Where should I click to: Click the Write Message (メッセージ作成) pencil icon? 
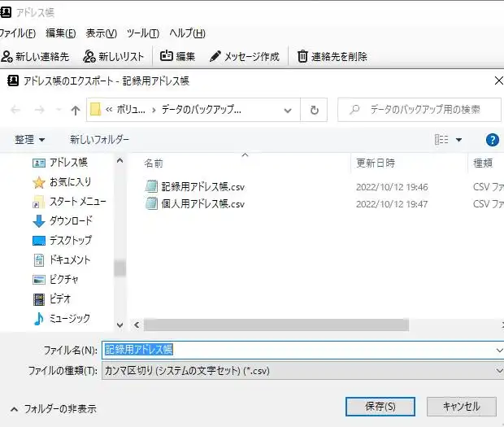tap(215, 57)
